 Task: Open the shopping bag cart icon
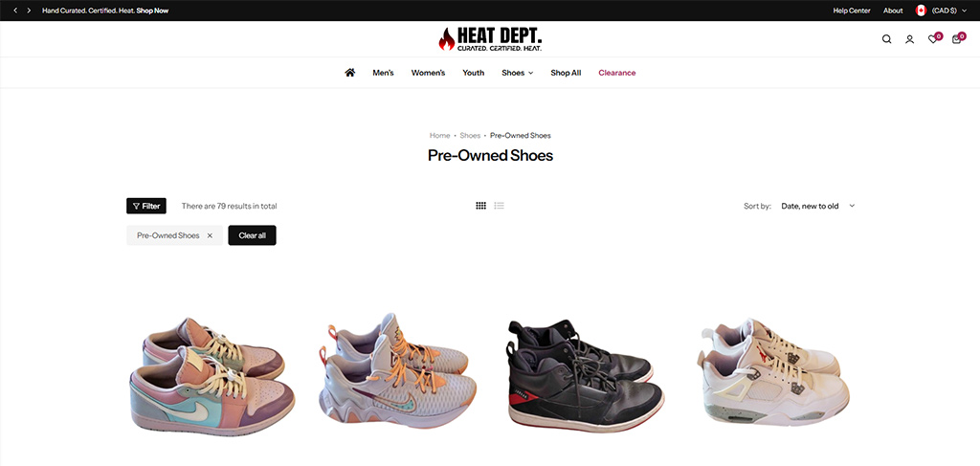957,38
